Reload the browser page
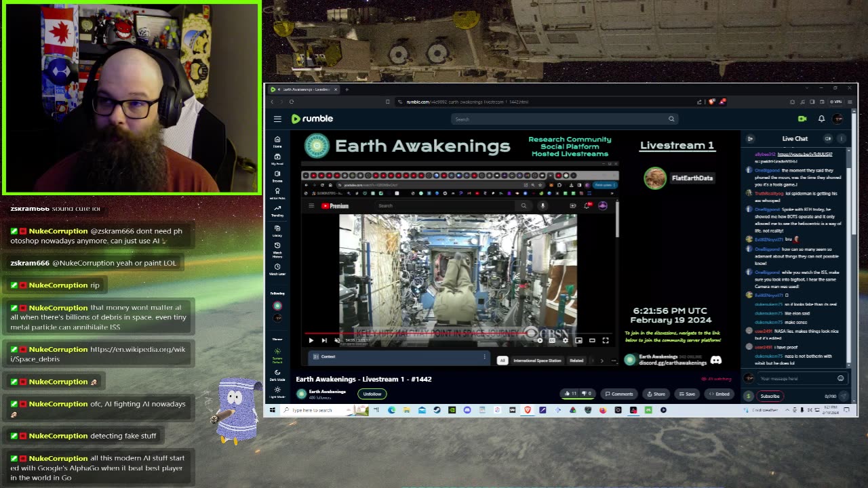 coord(292,102)
